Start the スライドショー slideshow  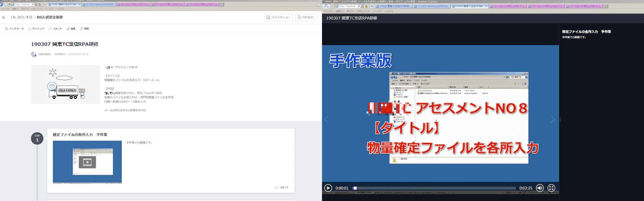pos(278,17)
